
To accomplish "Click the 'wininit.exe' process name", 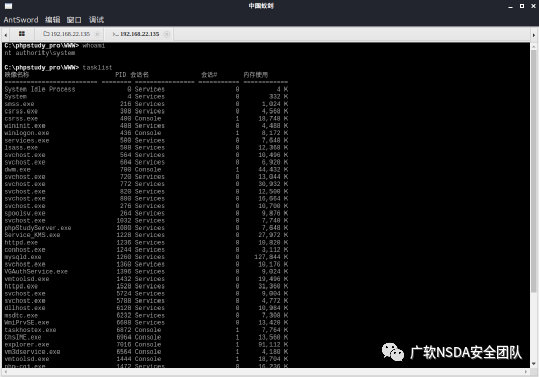I will pyautogui.click(x=25, y=126).
